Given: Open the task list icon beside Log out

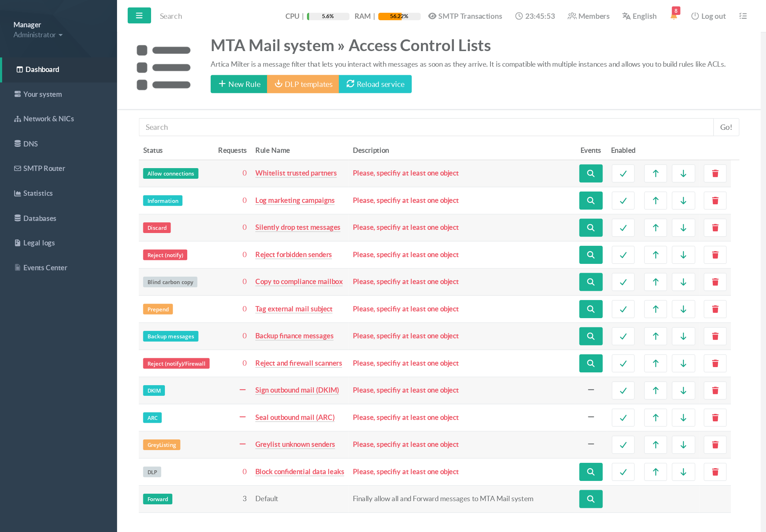Looking at the screenshot, I should tap(743, 16).
